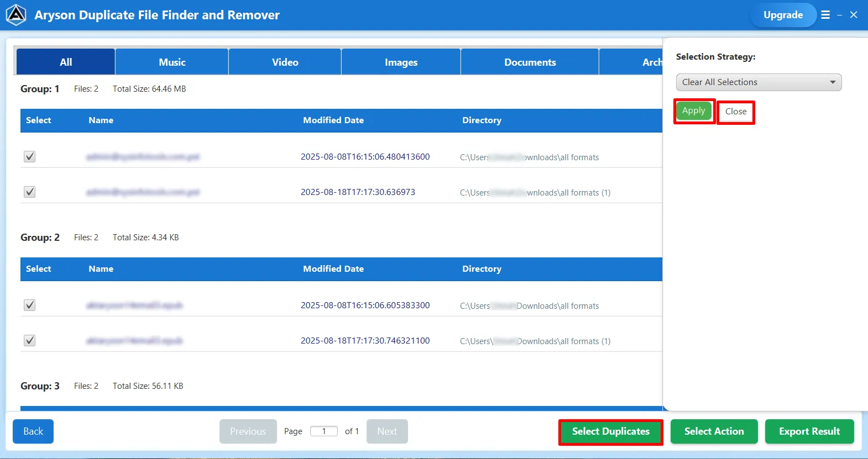This screenshot has width=868, height=459.
Task: Switch to the Video tab
Action: 285,62
